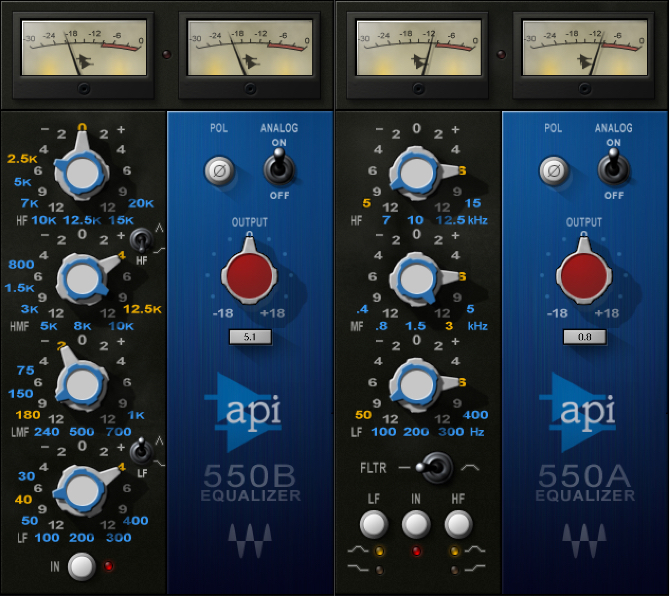Select 400 on the 550B LF band
Screen dimensions: 670x596
(135, 521)
